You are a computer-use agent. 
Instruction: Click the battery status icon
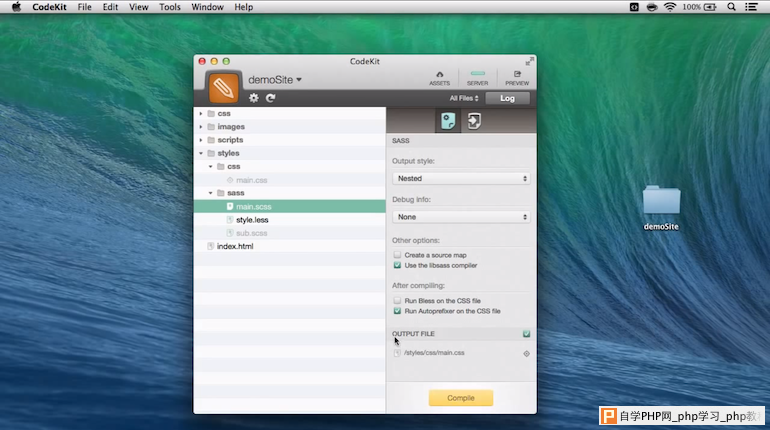click(710, 7)
